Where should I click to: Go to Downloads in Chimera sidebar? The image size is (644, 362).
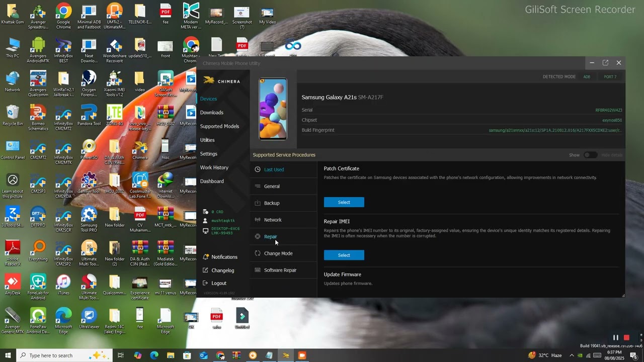211,113
